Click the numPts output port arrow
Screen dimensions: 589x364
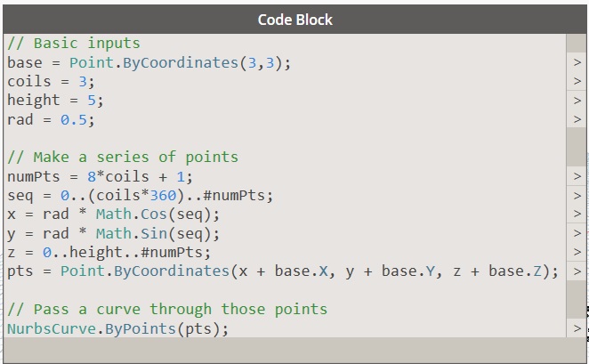point(577,176)
